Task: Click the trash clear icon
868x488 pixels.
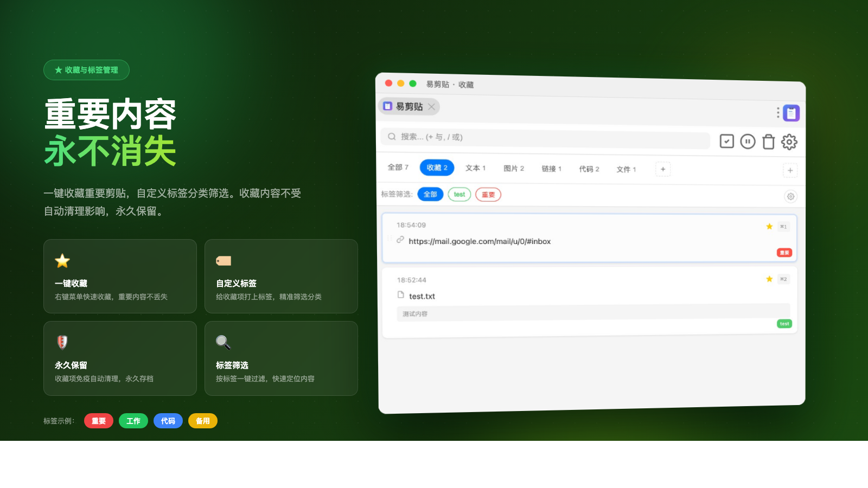Action: [x=768, y=142]
